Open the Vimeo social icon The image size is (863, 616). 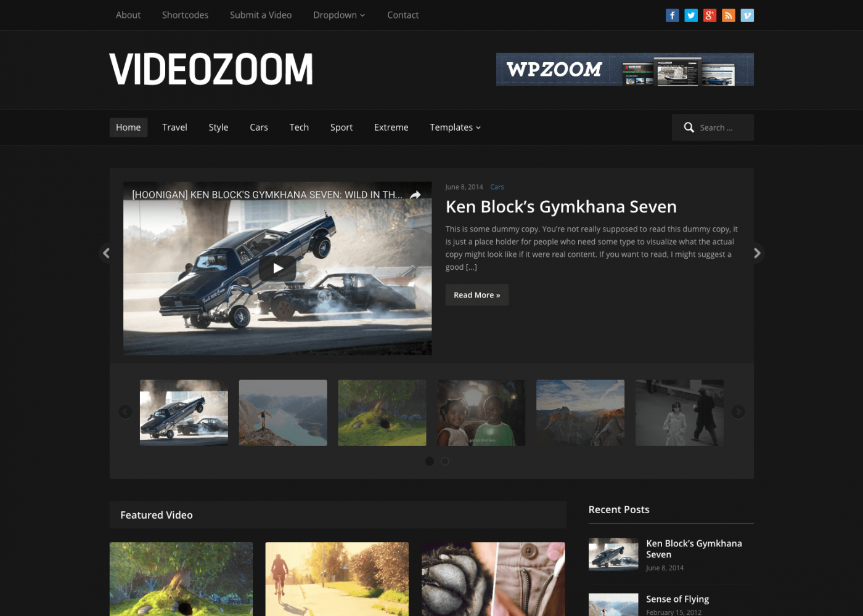(747, 15)
